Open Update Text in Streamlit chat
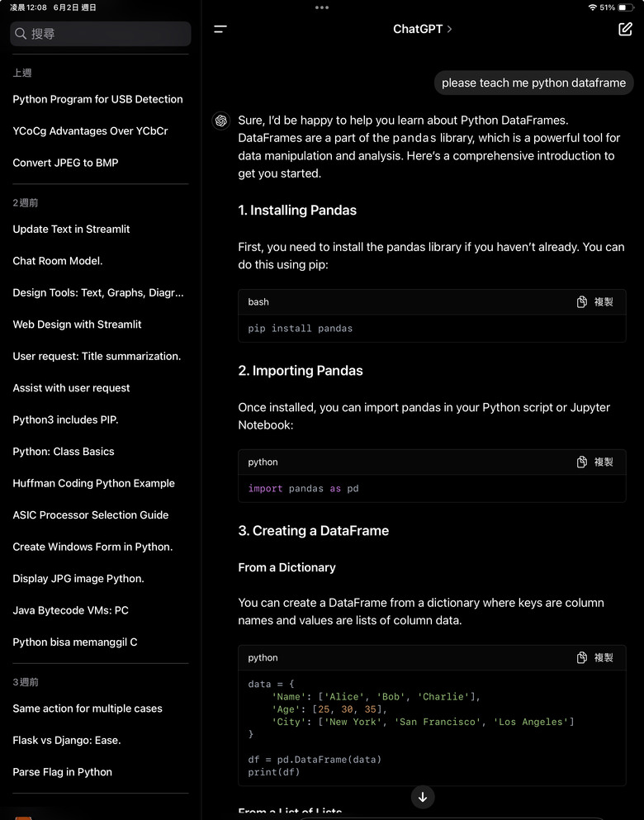 (x=71, y=229)
